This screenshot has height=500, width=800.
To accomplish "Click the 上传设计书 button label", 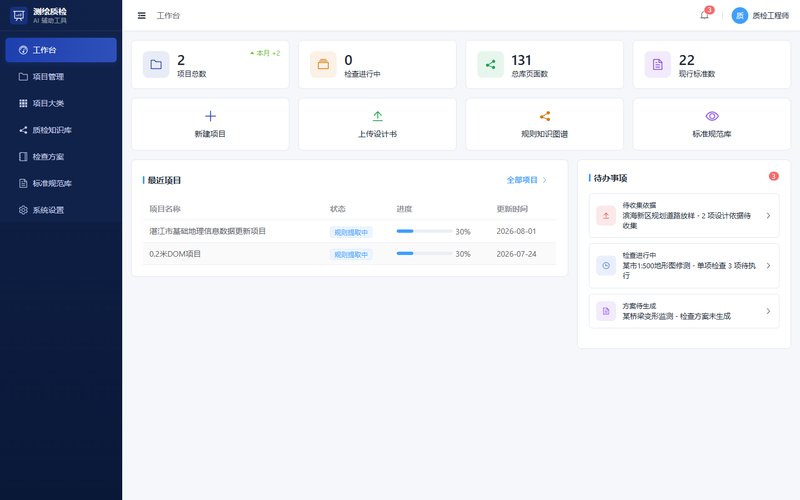I will coord(378,134).
